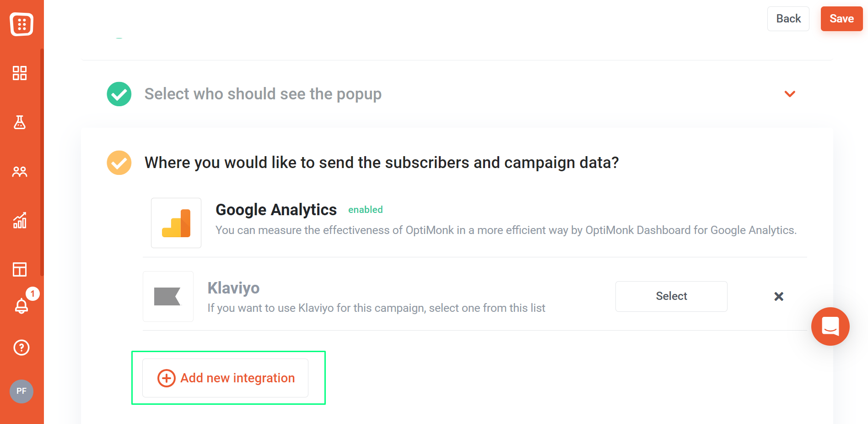Open the analytics chart icon
868x424 pixels.
click(x=20, y=220)
